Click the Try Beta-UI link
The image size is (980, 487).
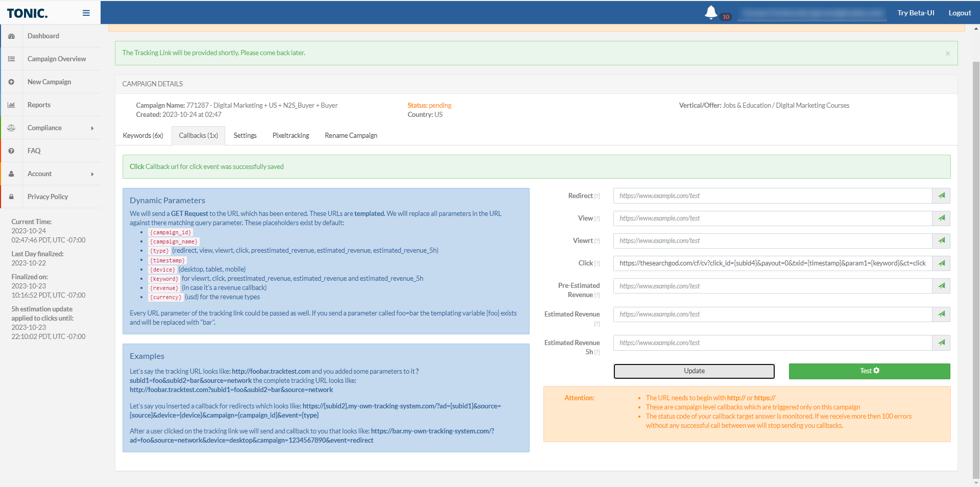pos(916,13)
